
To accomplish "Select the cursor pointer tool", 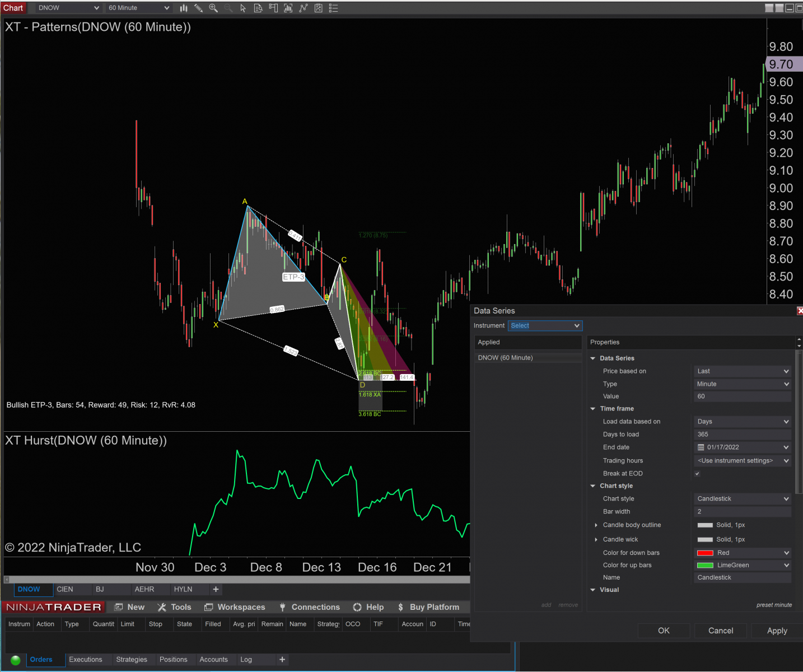I will coord(243,8).
